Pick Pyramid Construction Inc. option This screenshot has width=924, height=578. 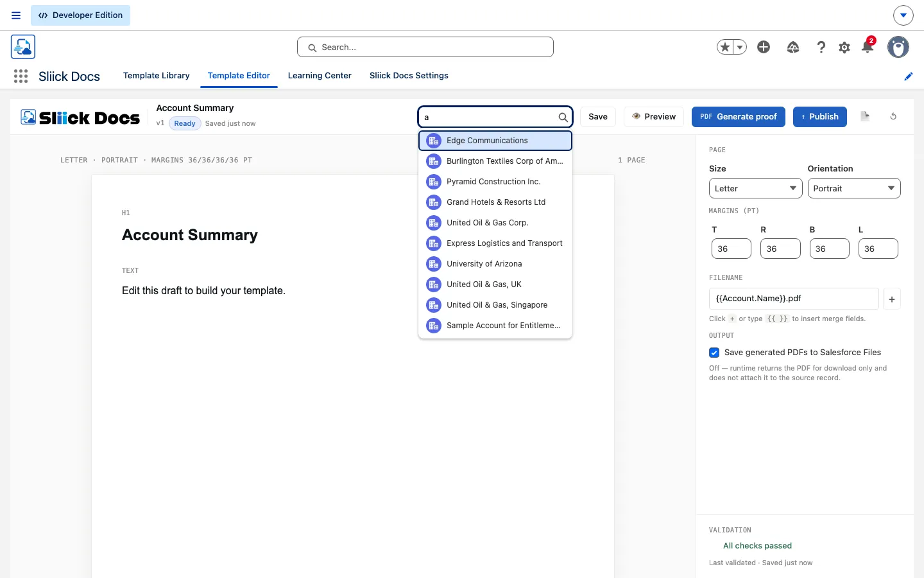point(495,182)
